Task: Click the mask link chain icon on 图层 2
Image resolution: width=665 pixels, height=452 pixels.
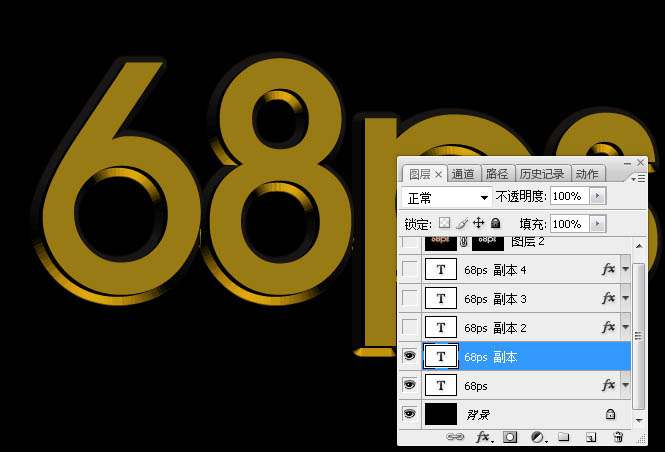Action: [x=464, y=242]
